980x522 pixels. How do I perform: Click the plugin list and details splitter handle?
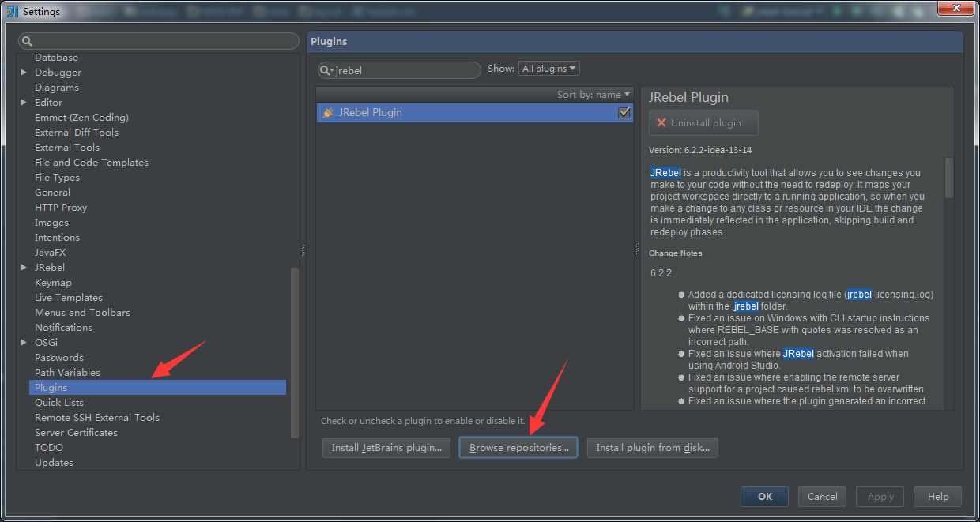pyautogui.click(x=637, y=249)
